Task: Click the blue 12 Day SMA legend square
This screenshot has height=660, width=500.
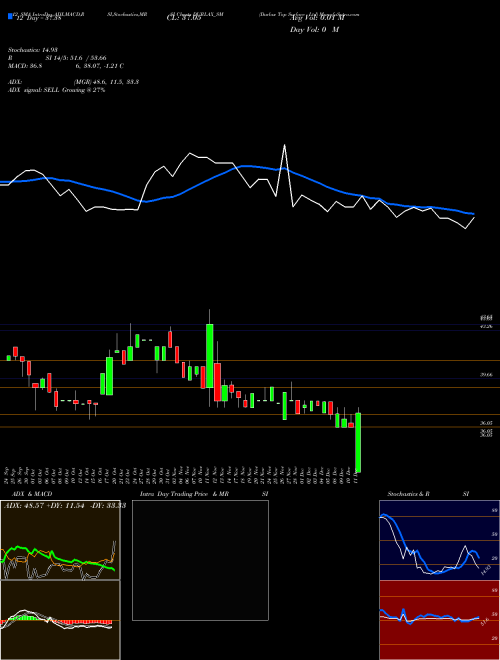Action: pyautogui.click(x=10, y=16)
